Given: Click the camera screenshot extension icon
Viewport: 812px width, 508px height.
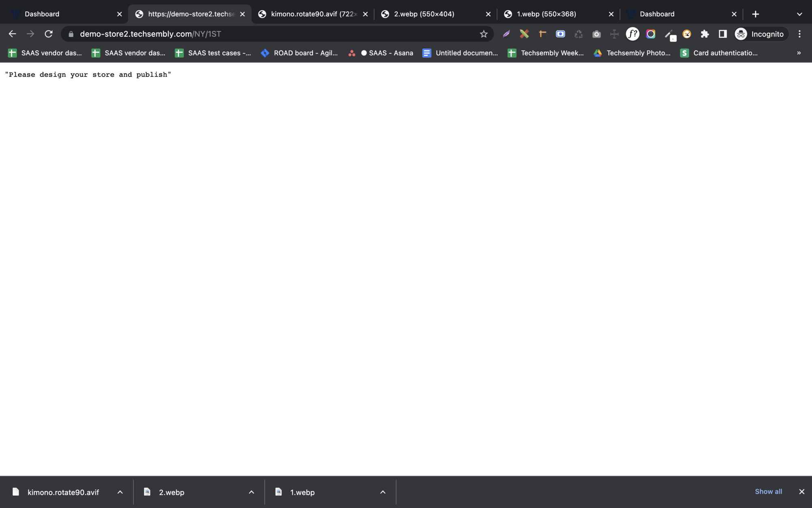Looking at the screenshot, I should (x=596, y=34).
